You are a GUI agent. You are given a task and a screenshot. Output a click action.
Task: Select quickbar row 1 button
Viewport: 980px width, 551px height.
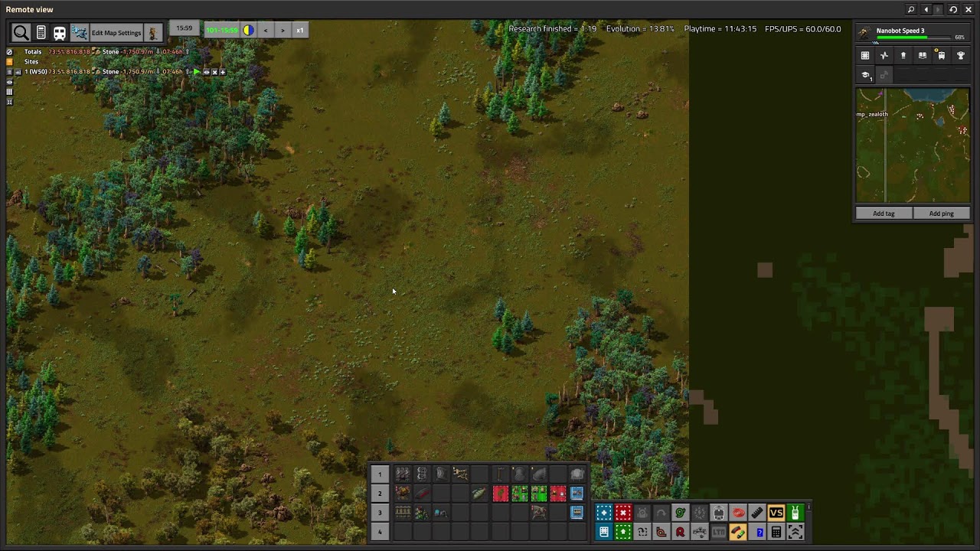[x=380, y=474]
